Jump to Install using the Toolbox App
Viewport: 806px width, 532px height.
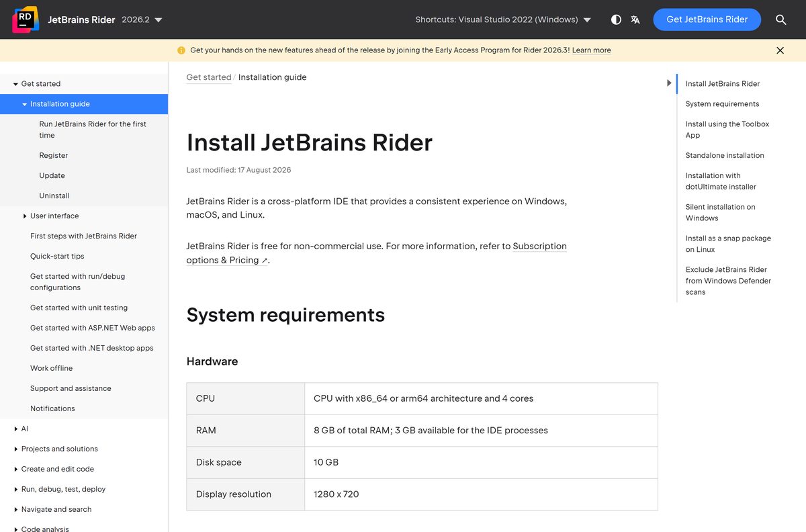coord(727,130)
